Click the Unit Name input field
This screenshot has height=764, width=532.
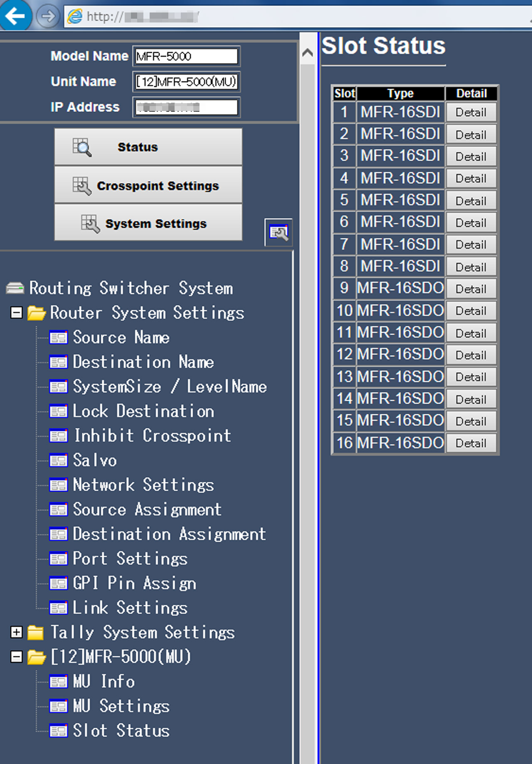[x=186, y=82]
